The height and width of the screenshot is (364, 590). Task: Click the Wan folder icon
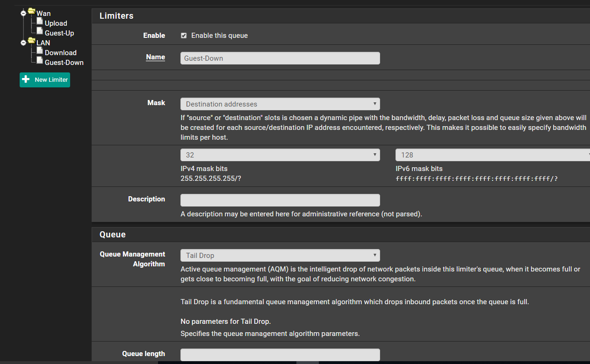[31, 12]
